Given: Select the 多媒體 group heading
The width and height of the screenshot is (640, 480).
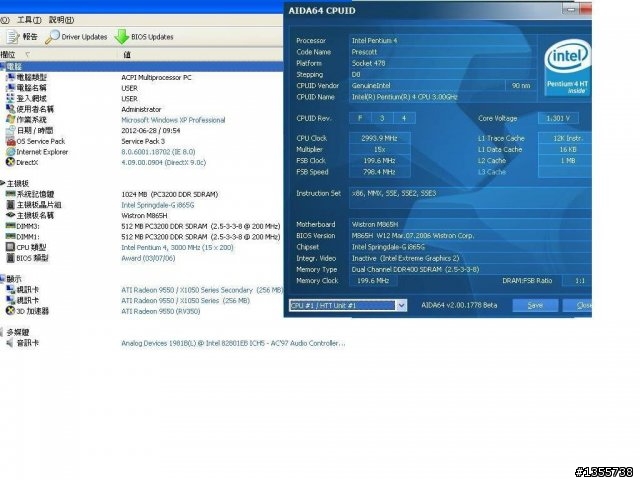Looking at the screenshot, I should (18, 332).
